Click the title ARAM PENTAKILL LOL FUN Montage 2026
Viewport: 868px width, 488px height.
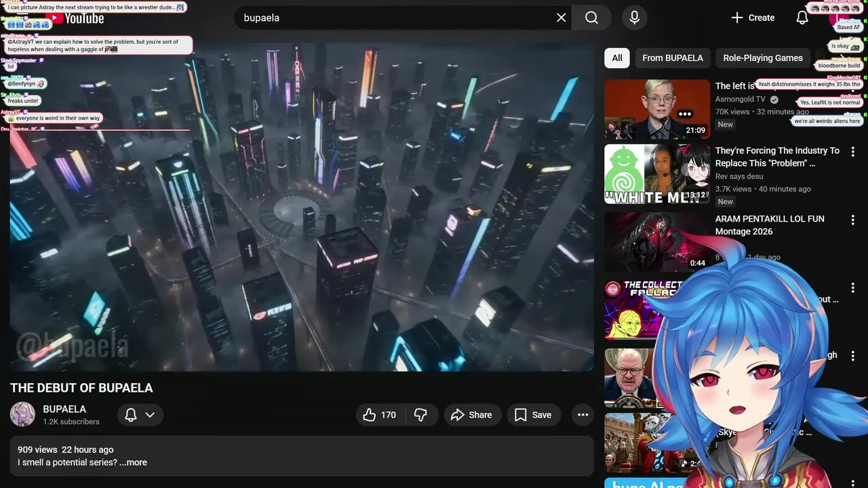click(x=770, y=225)
